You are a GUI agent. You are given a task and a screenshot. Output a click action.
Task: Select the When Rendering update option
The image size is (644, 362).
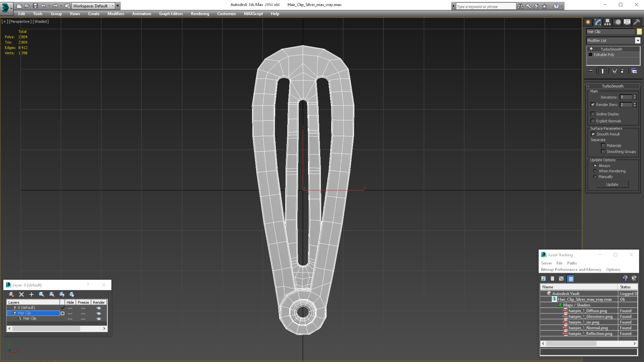pyautogui.click(x=595, y=171)
